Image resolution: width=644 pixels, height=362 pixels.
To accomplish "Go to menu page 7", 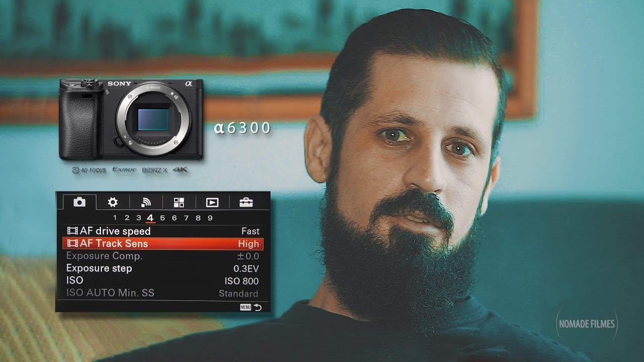I will [186, 218].
